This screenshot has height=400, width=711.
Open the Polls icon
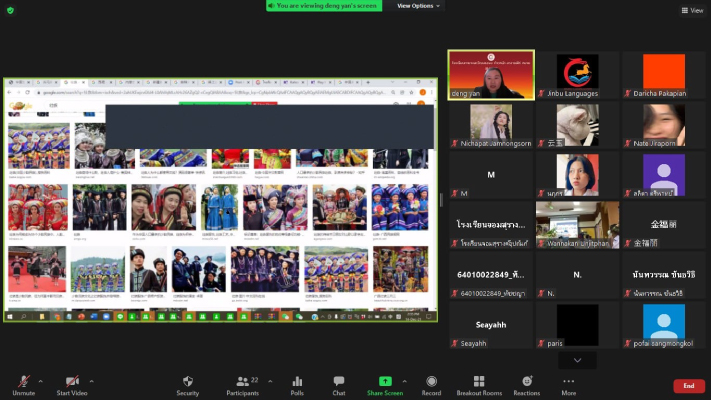(x=296, y=381)
